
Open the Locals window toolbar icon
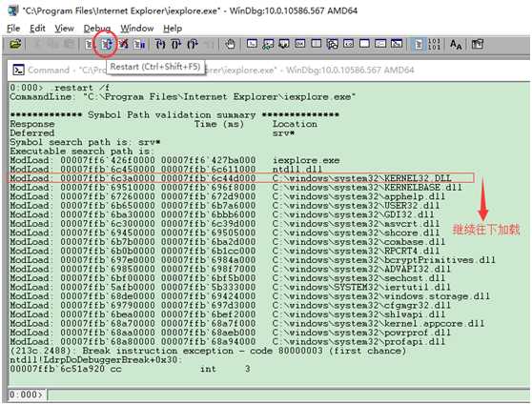coord(284,44)
